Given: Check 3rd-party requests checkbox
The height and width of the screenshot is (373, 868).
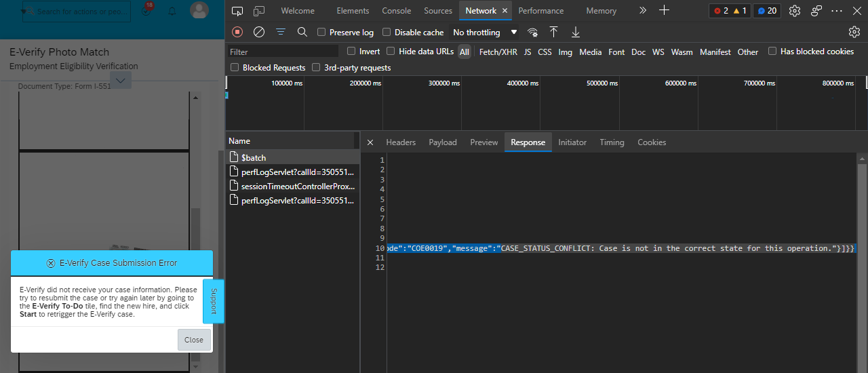Looking at the screenshot, I should coord(316,68).
